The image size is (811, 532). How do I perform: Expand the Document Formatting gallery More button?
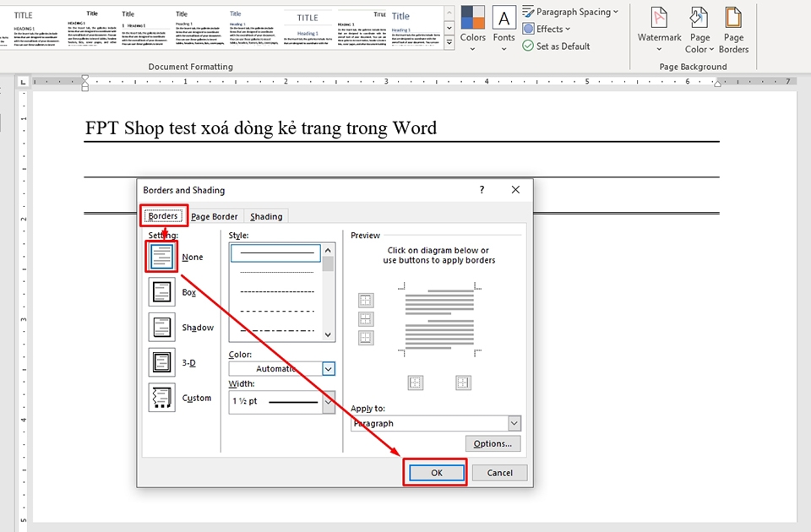tap(449, 43)
